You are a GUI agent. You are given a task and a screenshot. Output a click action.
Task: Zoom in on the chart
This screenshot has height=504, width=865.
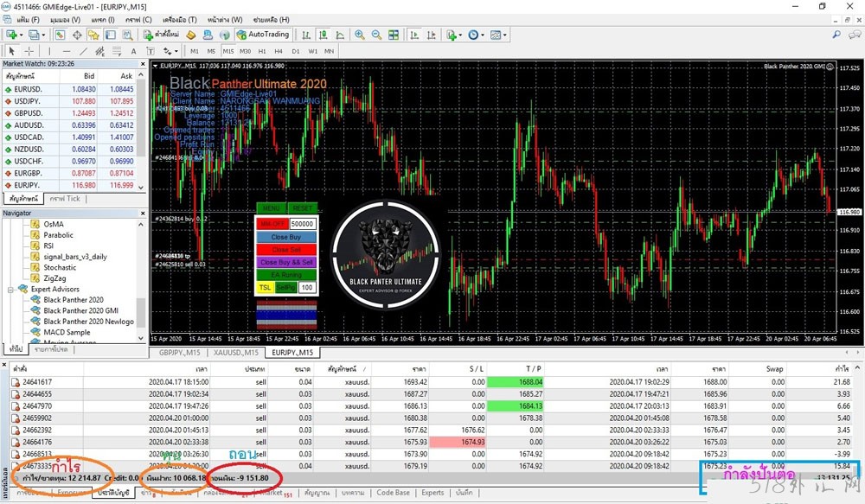point(360,35)
